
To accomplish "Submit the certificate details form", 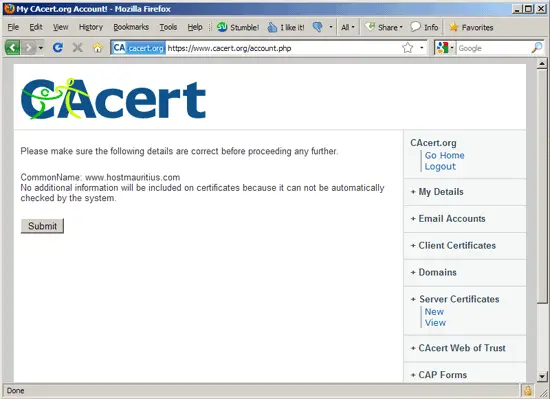I will click(42, 226).
